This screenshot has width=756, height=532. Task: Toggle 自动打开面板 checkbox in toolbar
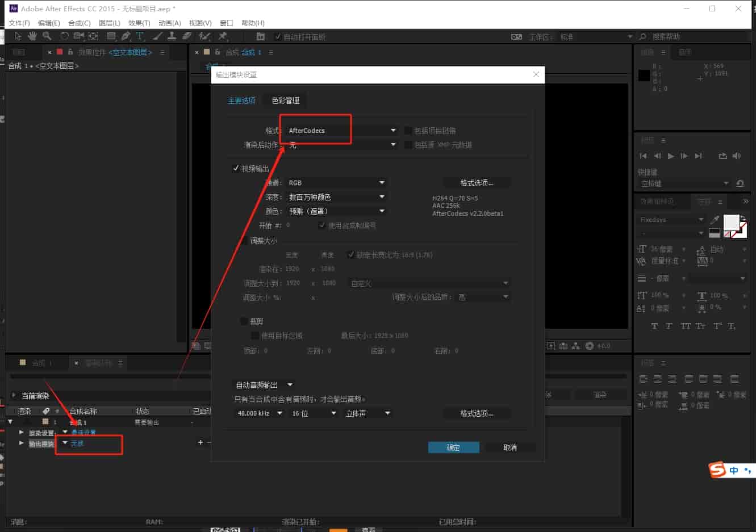tap(278, 36)
